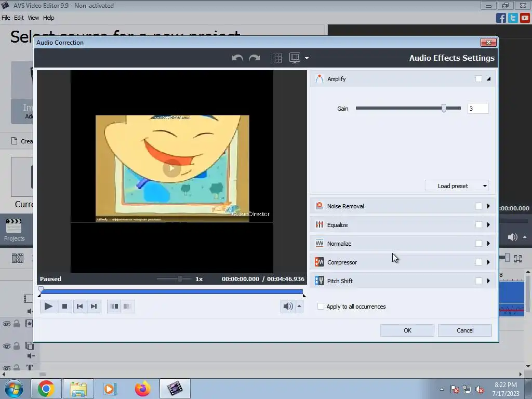532x399 pixels.
Task: Undo the last audio effect change
Action: pos(237,58)
